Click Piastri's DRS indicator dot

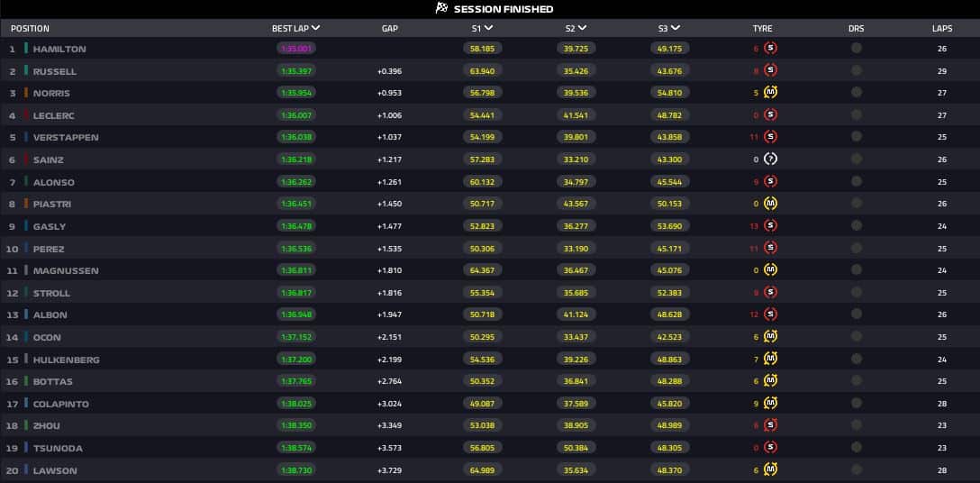[857, 204]
